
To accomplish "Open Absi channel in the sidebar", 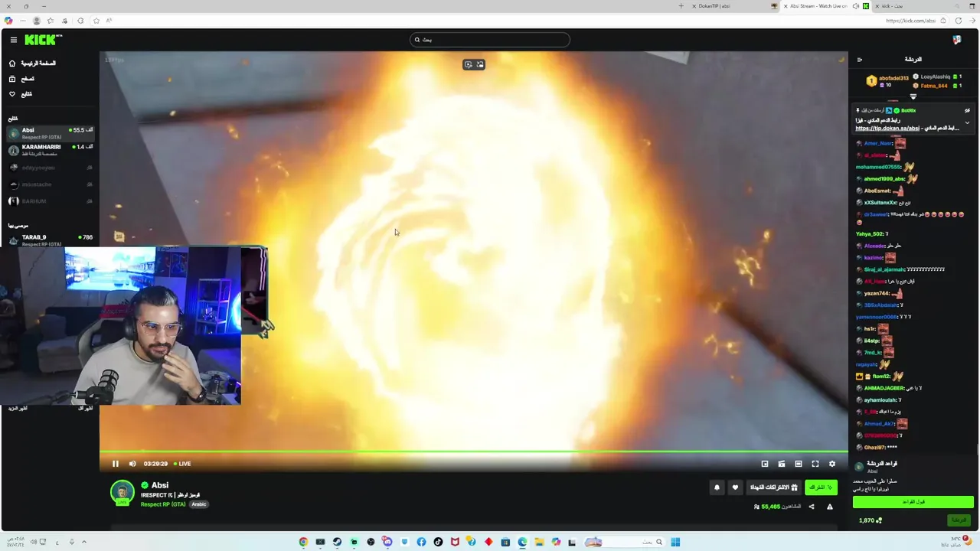I will pyautogui.click(x=51, y=133).
